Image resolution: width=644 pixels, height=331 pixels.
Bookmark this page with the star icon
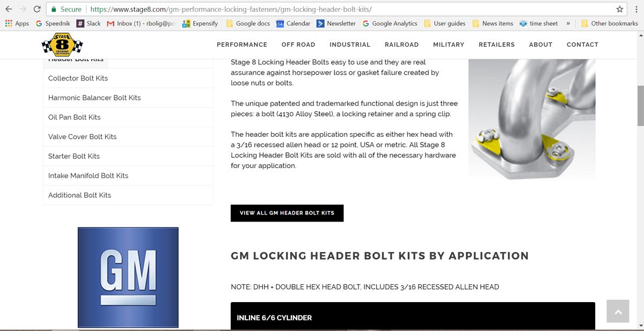[620, 9]
